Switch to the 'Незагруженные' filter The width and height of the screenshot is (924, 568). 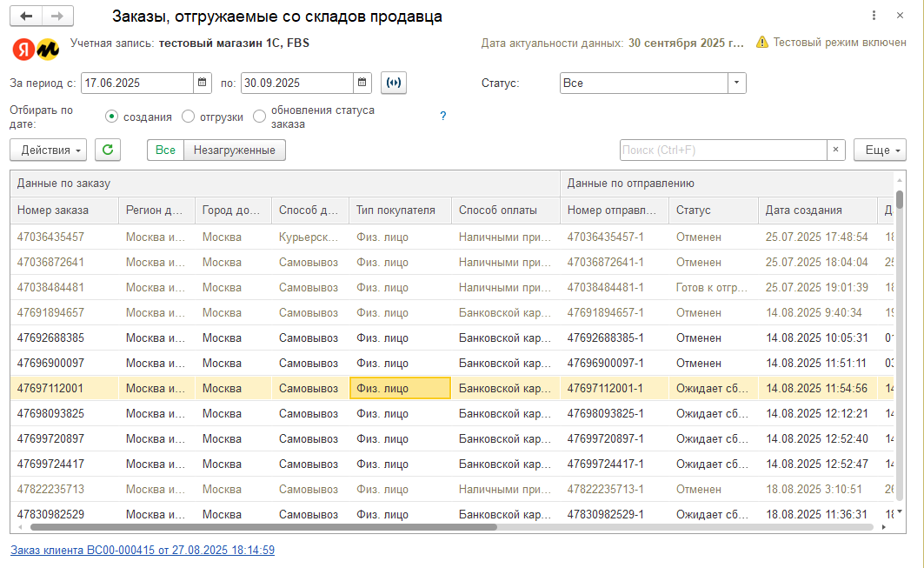pyautogui.click(x=235, y=150)
